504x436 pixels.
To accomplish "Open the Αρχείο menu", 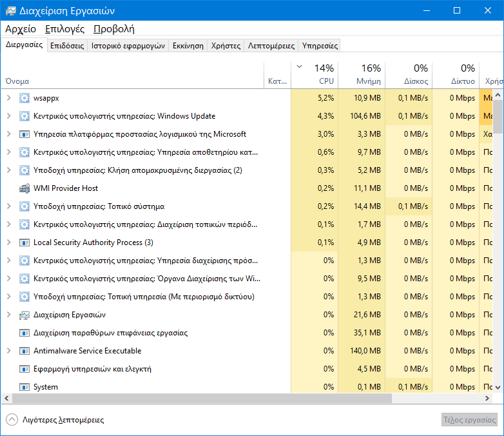I will (21, 29).
